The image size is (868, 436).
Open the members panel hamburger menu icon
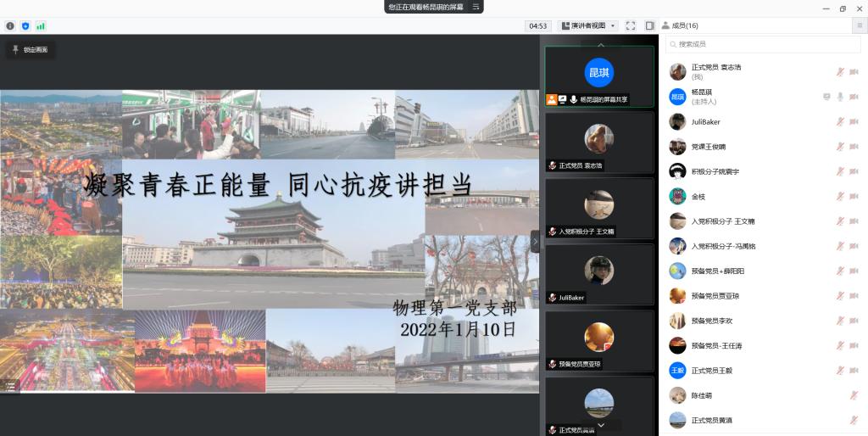[859, 26]
